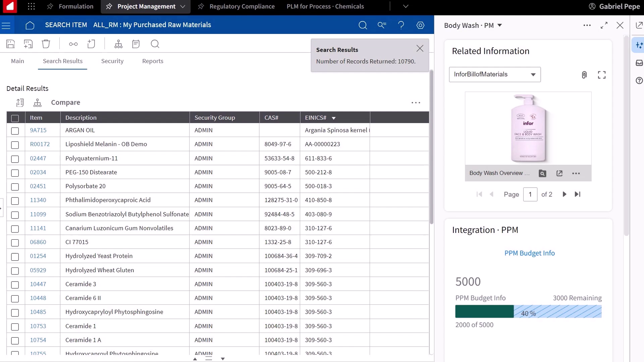This screenshot has width=644, height=362.
Task: Click the save disk icon in toolbar
Action: 11,44
